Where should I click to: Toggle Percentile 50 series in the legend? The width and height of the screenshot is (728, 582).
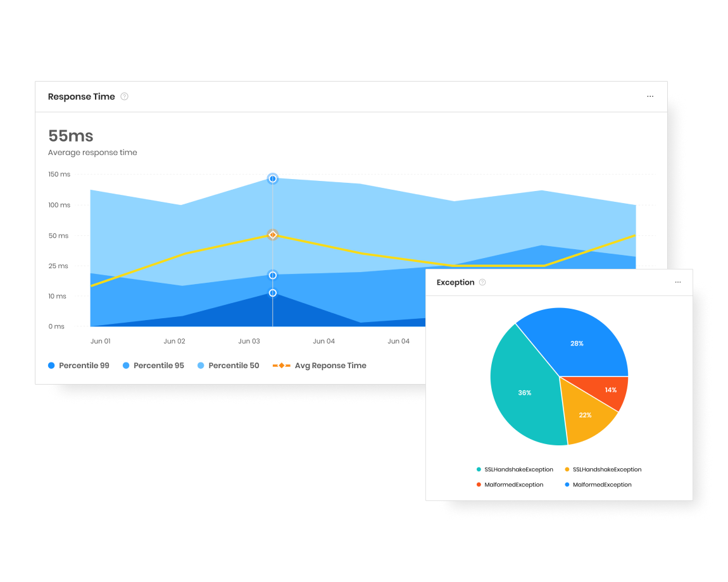228,366
